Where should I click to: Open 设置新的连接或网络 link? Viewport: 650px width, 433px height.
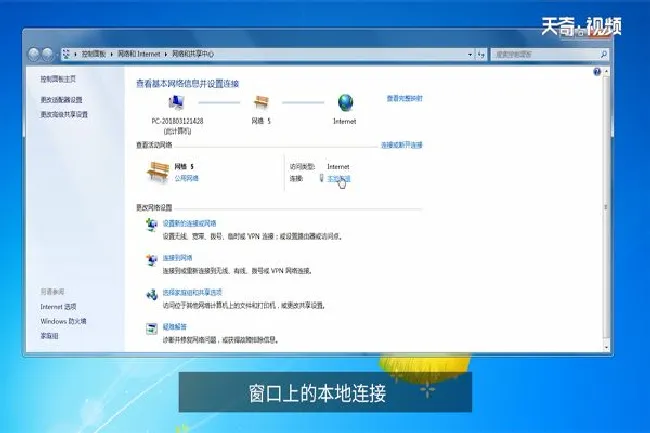(189, 223)
